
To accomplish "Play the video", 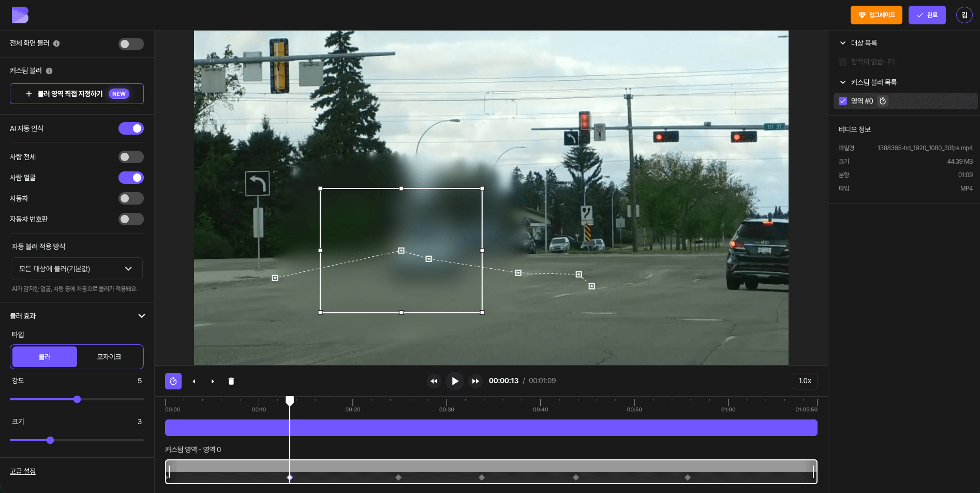I will pos(455,381).
